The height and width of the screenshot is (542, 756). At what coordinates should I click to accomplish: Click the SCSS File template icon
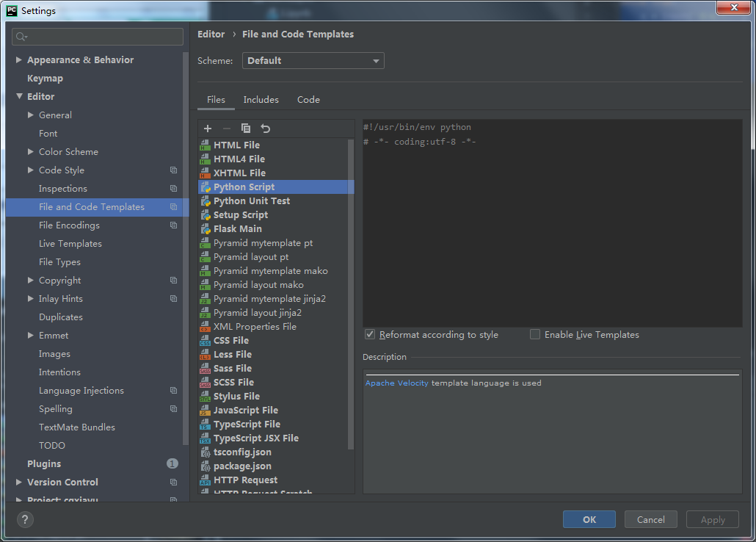[x=206, y=382]
